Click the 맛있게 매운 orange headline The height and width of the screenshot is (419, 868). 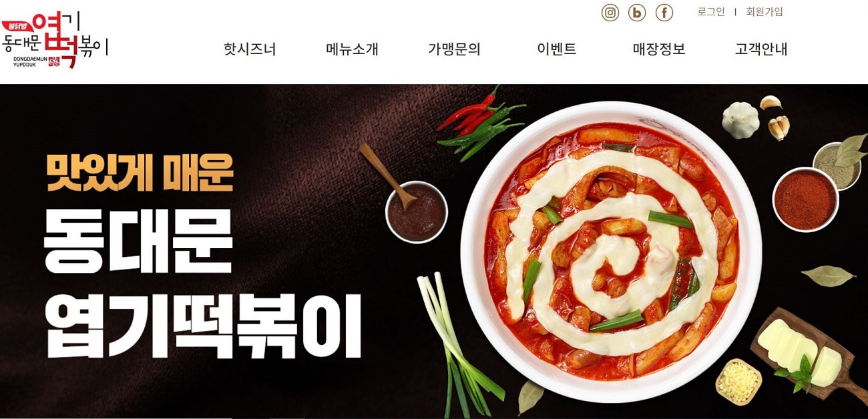(x=140, y=172)
